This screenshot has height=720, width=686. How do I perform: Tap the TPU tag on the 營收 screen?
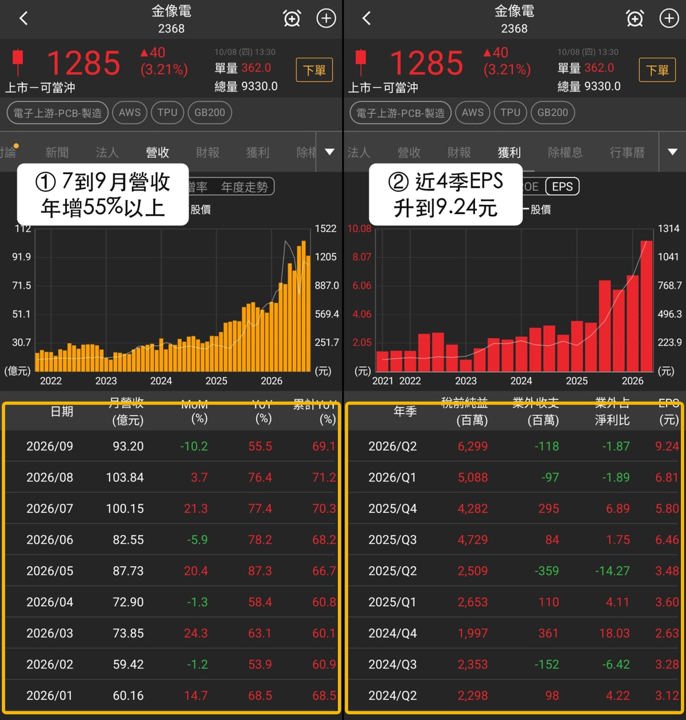(x=167, y=112)
